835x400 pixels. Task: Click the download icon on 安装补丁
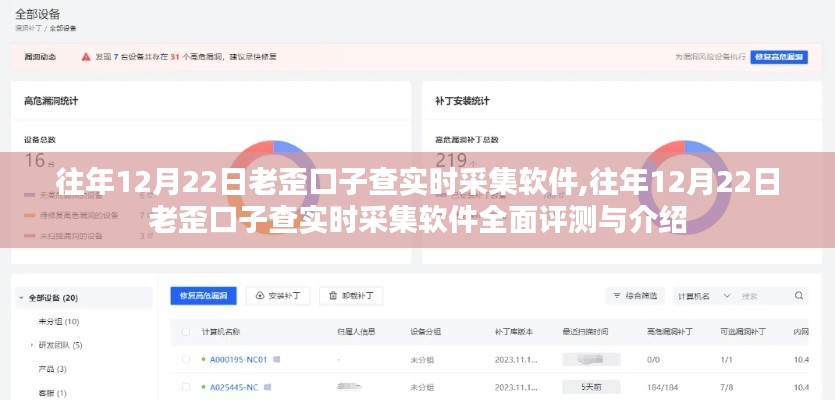pyautogui.click(x=261, y=296)
